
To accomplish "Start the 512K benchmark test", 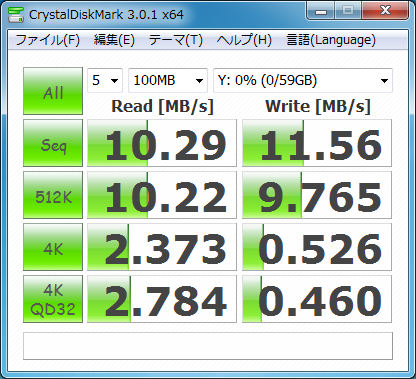I will click(x=53, y=195).
